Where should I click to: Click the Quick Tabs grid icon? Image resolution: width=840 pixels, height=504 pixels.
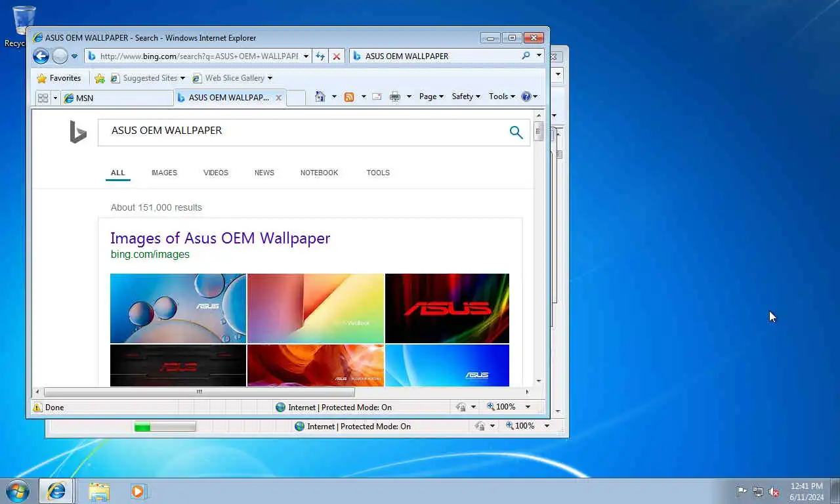pyautogui.click(x=43, y=98)
